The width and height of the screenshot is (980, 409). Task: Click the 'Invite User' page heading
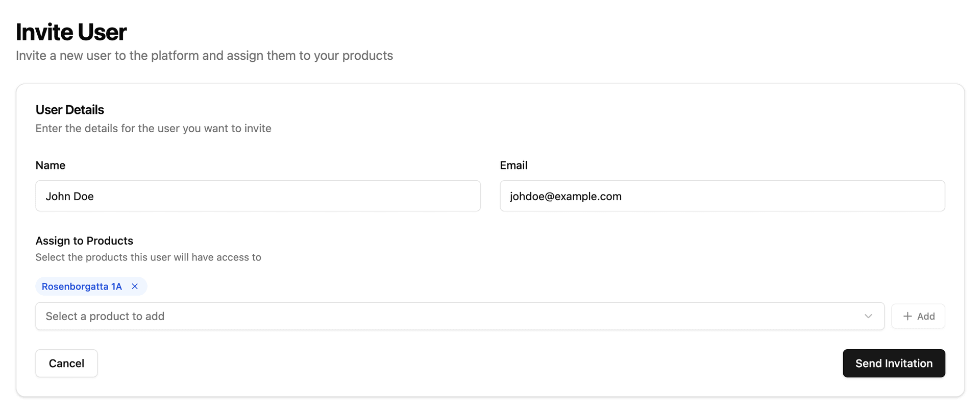point(71,32)
